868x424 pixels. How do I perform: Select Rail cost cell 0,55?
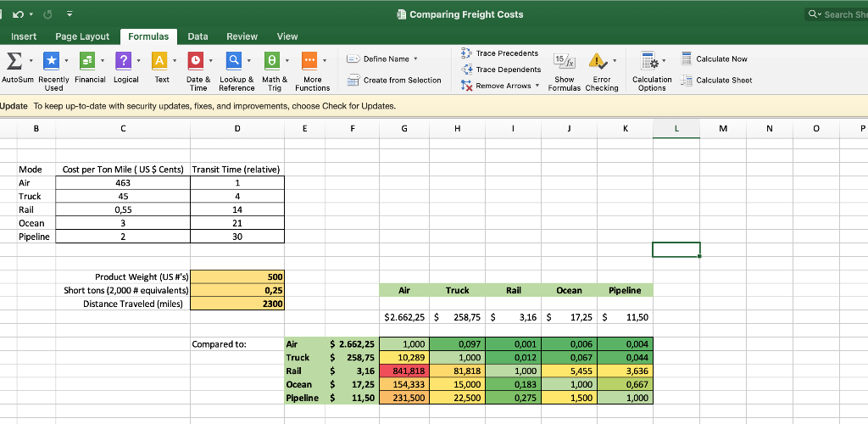click(123, 209)
